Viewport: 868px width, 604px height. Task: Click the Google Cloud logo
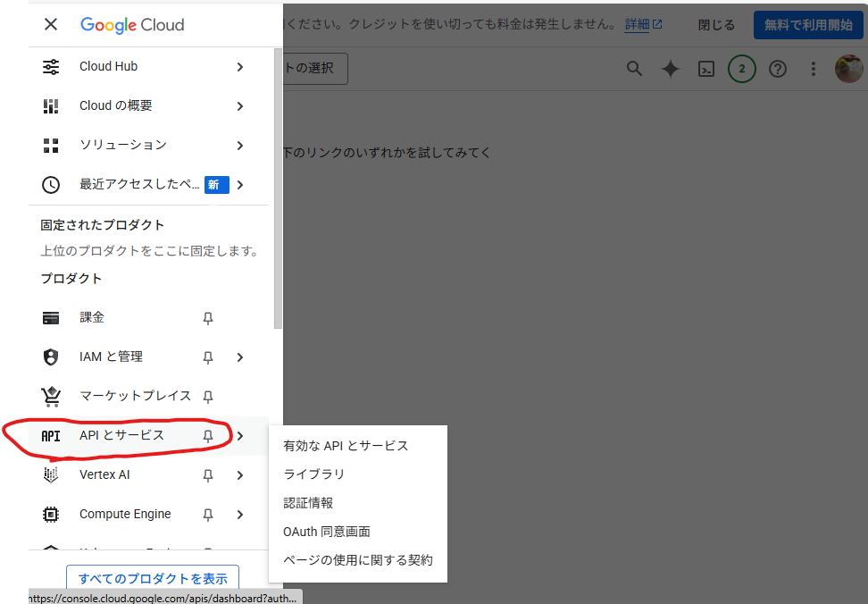coord(132,25)
